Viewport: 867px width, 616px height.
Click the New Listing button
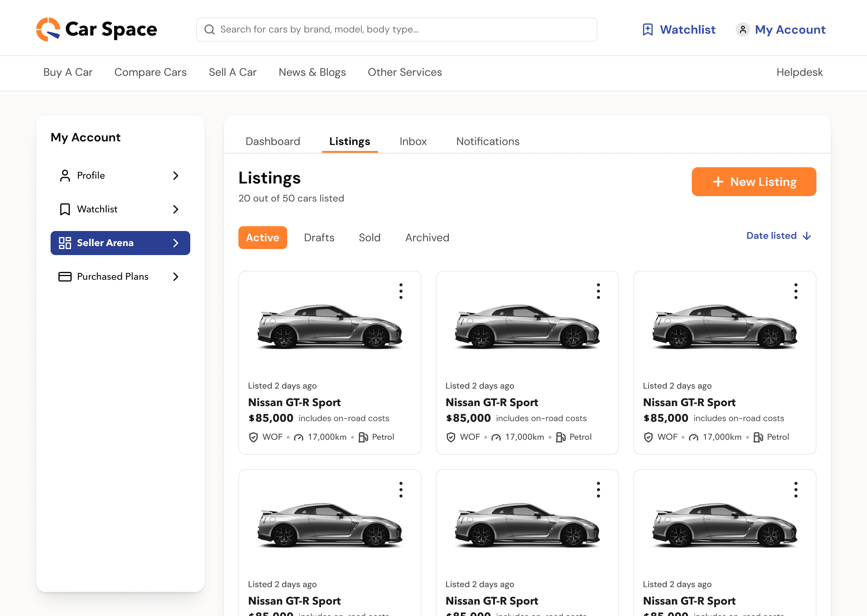click(754, 182)
